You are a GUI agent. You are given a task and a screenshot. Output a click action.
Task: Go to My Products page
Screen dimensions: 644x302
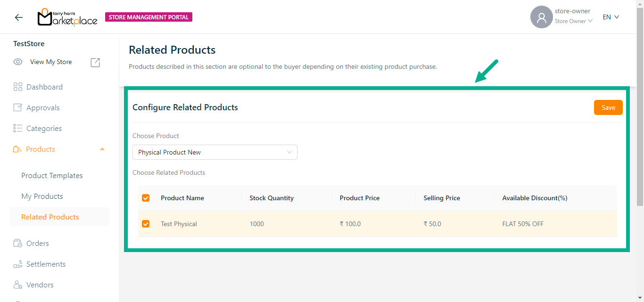point(42,196)
